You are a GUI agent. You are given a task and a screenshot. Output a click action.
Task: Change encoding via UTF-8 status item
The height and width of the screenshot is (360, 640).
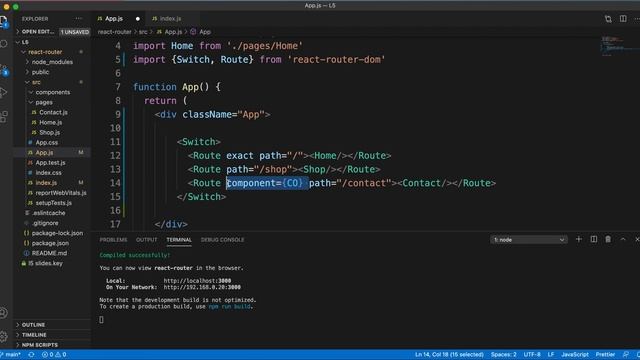pyautogui.click(x=532, y=355)
